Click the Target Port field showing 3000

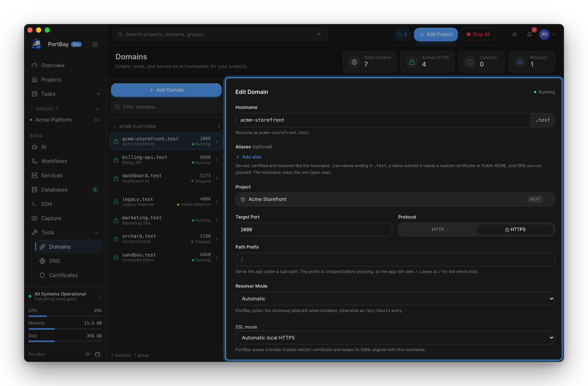[x=313, y=230]
